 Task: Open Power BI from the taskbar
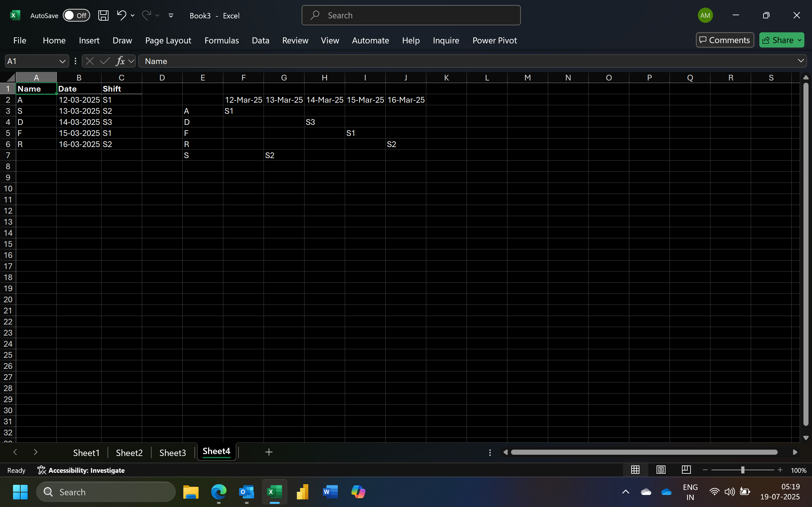click(302, 492)
